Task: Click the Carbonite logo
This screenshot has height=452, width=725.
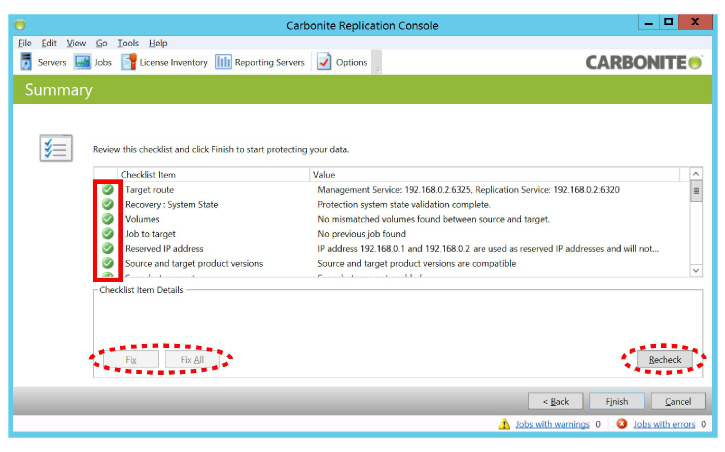Action: pos(644,62)
